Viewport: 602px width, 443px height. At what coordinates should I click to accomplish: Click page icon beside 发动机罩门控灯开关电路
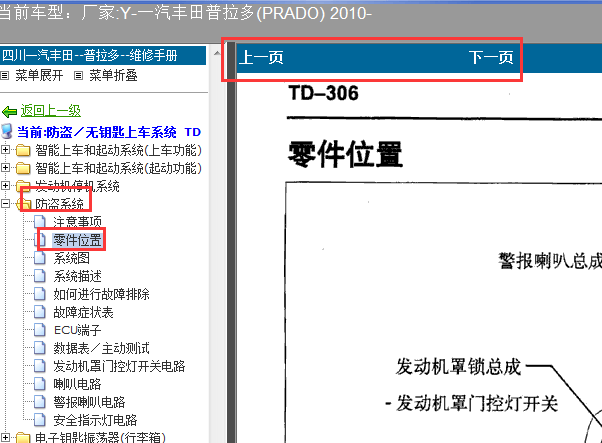40,366
